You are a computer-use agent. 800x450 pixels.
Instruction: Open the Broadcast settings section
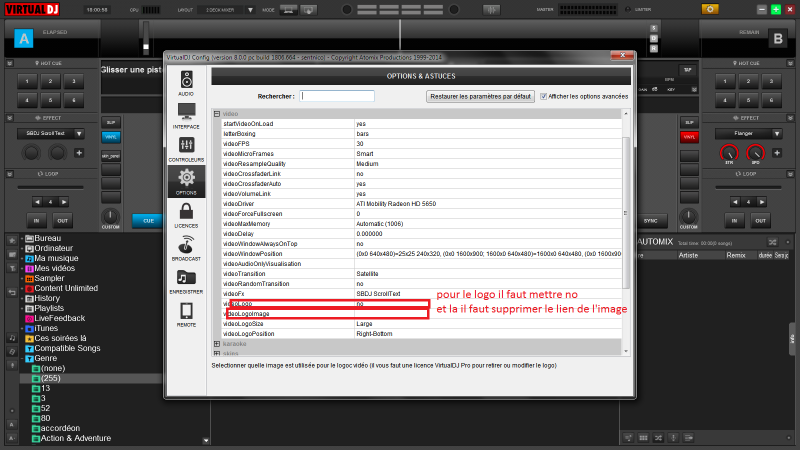coord(186,248)
